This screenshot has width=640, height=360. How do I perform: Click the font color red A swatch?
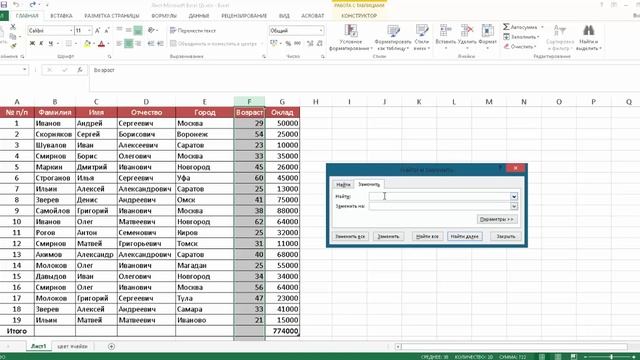click(x=102, y=44)
